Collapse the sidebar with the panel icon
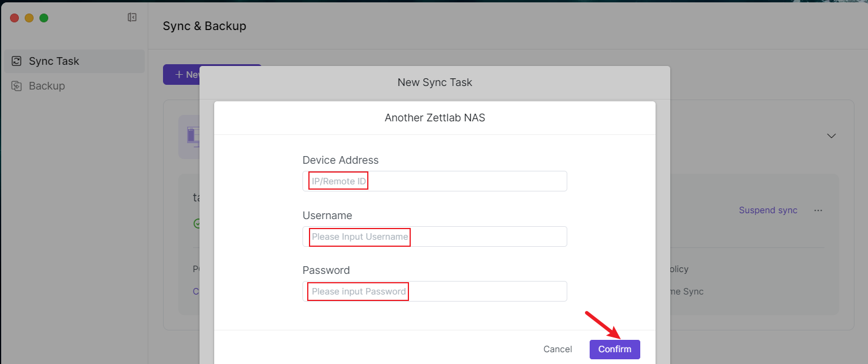 click(x=132, y=18)
